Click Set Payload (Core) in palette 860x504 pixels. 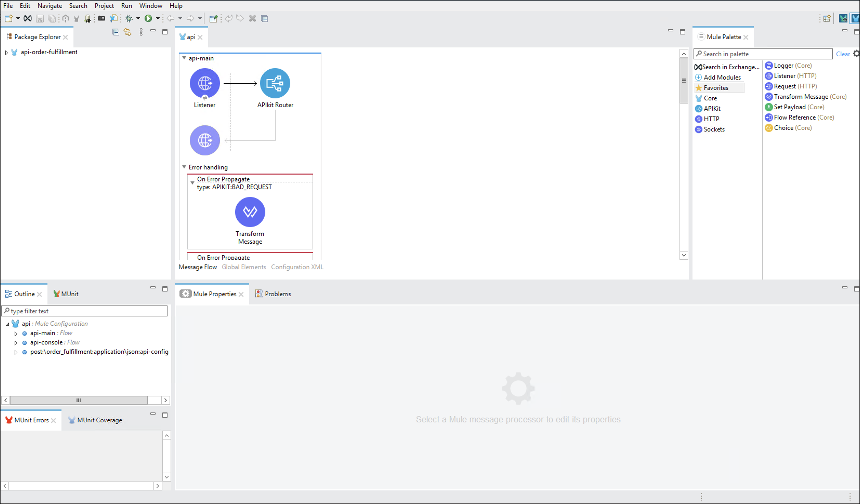click(x=794, y=107)
